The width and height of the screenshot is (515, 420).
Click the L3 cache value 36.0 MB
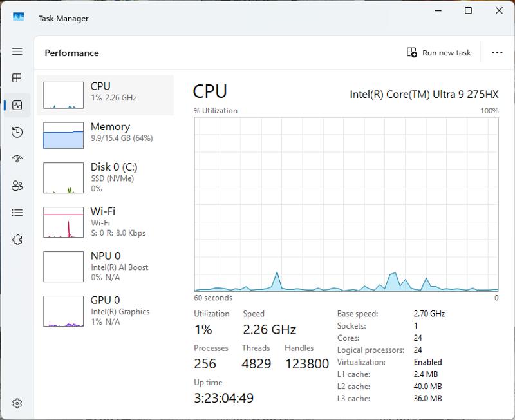[428, 398]
